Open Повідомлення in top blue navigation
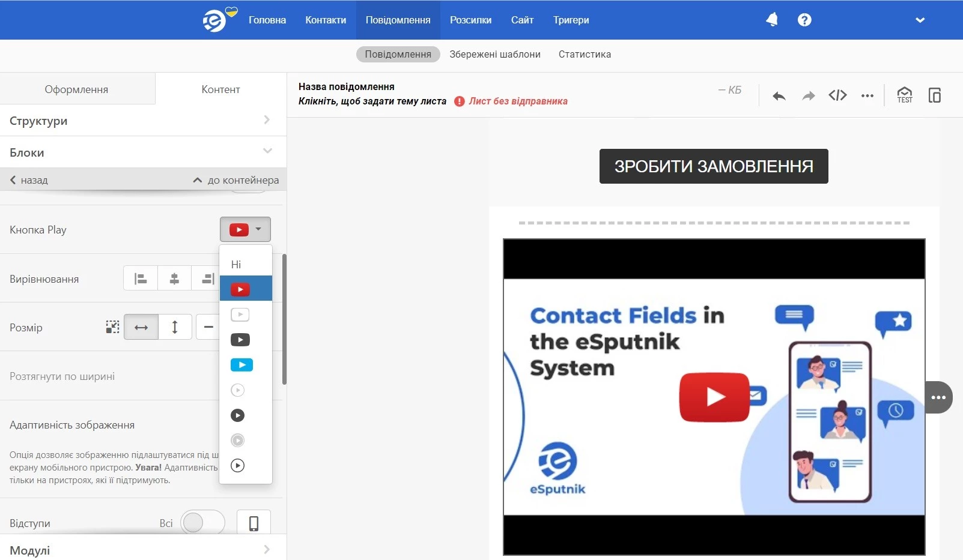The width and height of the screenshot is (963, 560). tap(398, 20)
